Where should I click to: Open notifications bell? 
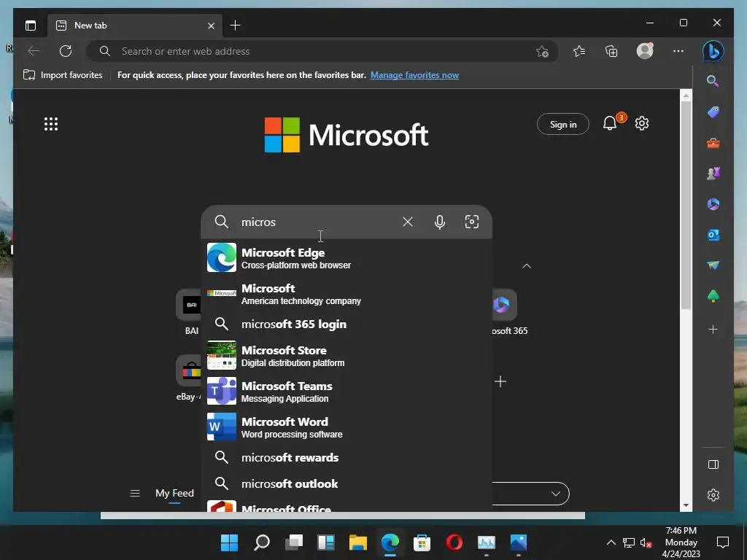click(x=610, y=123)
